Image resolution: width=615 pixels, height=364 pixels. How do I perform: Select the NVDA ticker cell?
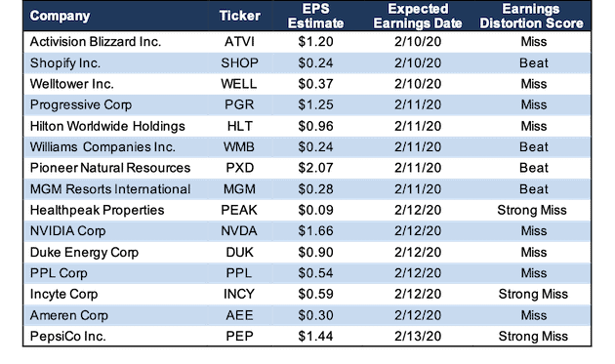tap(239, 231)
